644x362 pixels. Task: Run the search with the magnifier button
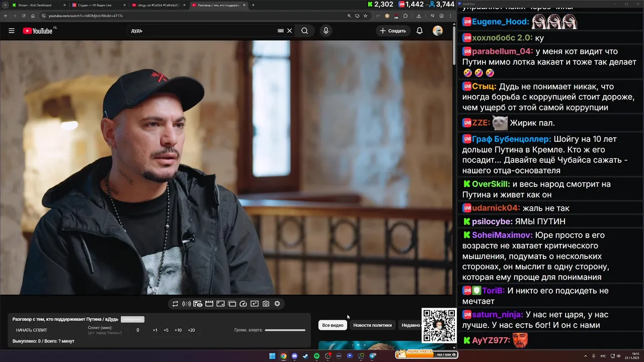(304, 31)
